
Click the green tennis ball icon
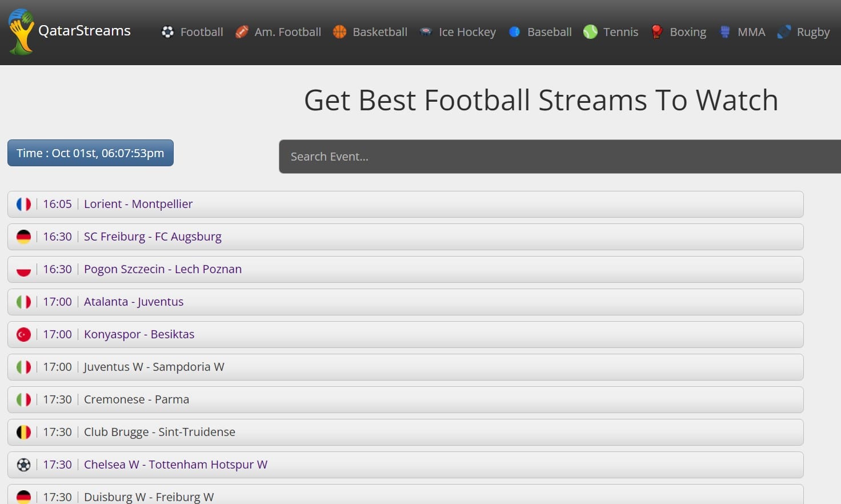point(590,32)
